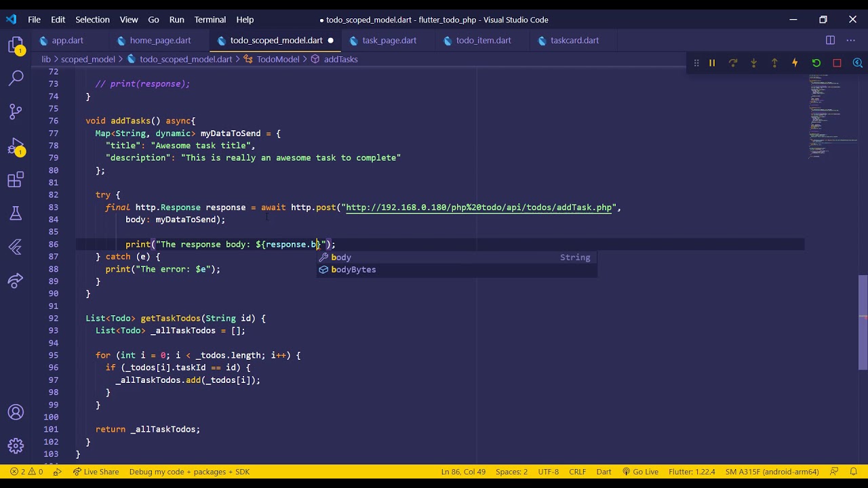
Task: Click Debug my code + packages + SDK
Action: point(189,472)
